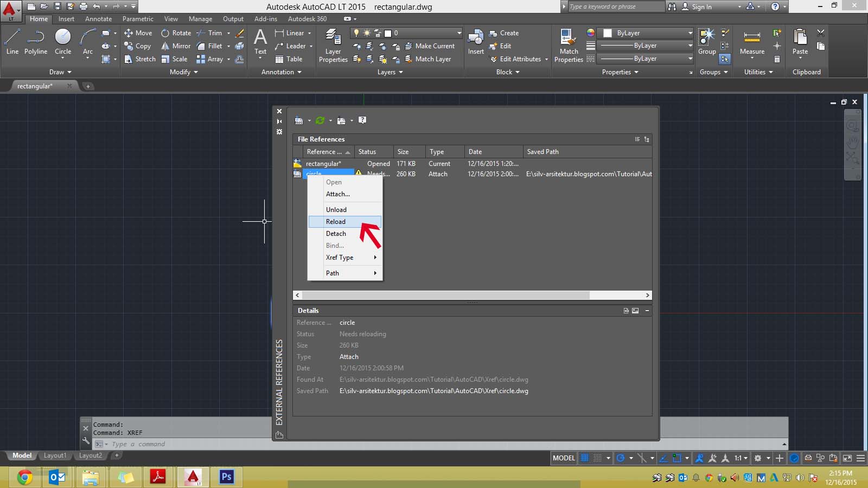Pick the Arc tool
Viewport: 868px width, 488px height.
[x=88, y=42]
